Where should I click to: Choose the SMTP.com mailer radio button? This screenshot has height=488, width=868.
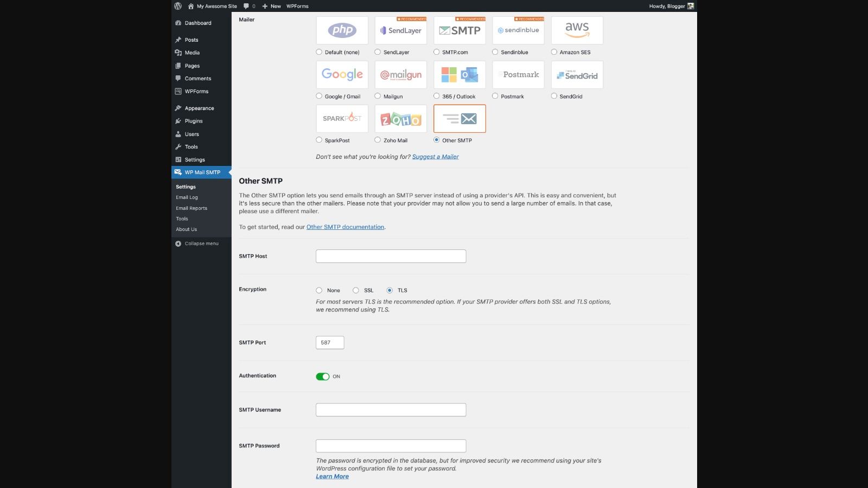point(436,52)
